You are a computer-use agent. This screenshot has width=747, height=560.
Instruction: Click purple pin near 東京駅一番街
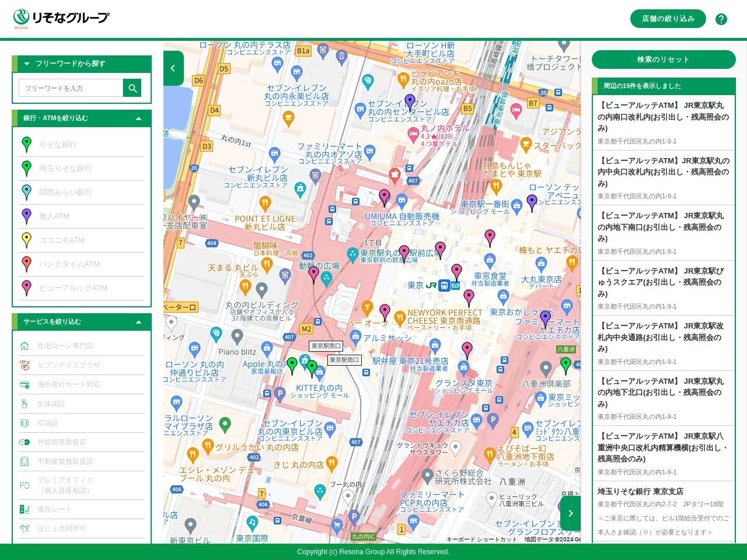[x=532, y=202]
